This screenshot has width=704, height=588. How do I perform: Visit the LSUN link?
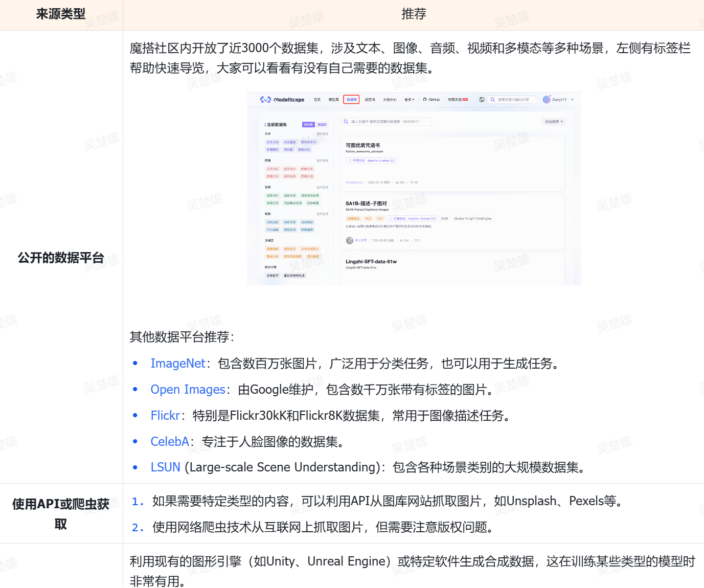[165, 467]
